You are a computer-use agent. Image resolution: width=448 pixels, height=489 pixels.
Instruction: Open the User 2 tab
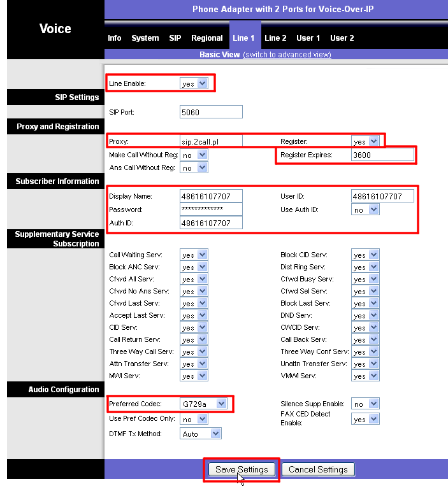(342, 38)
